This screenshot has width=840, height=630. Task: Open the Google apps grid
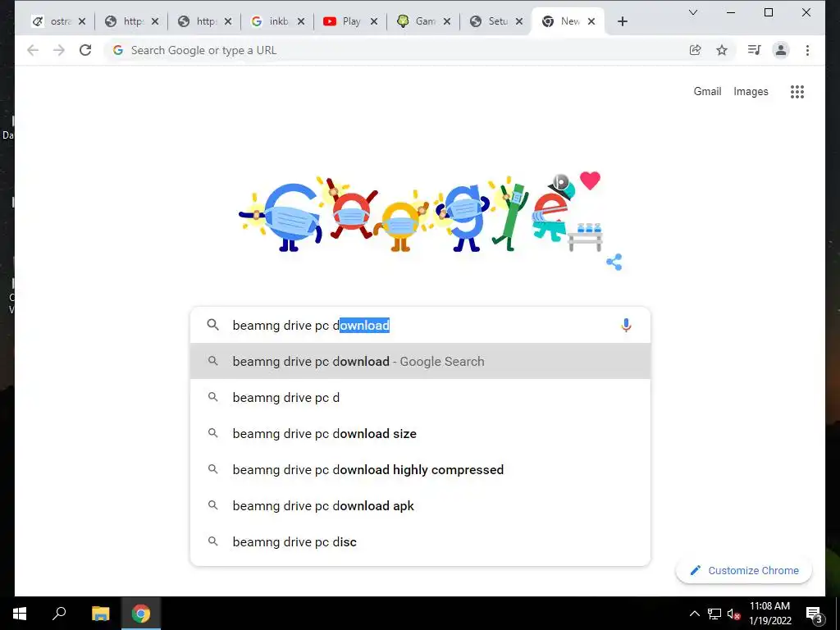coord(797,92)
